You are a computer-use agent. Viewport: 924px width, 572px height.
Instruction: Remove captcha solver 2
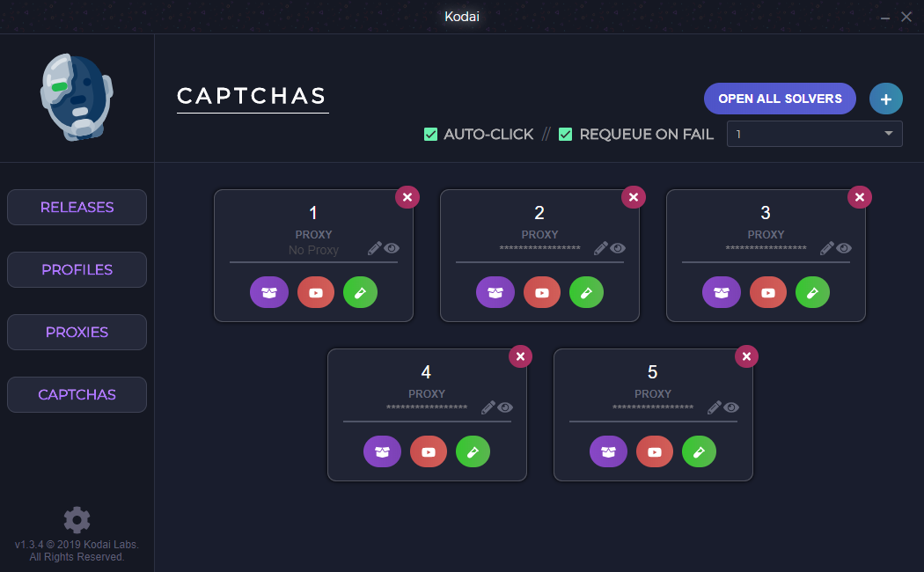(x=634, y=197)
